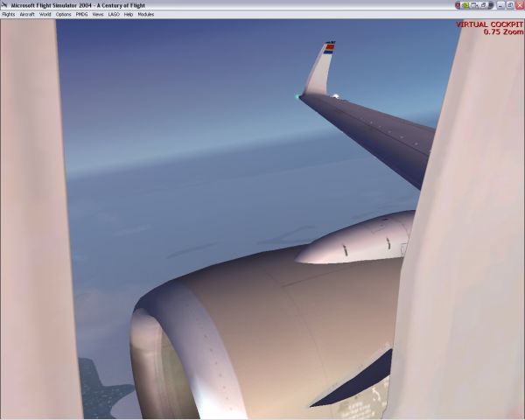
Task: Click the Flight Simulator title bar app icon
Action: pos(4,5)
